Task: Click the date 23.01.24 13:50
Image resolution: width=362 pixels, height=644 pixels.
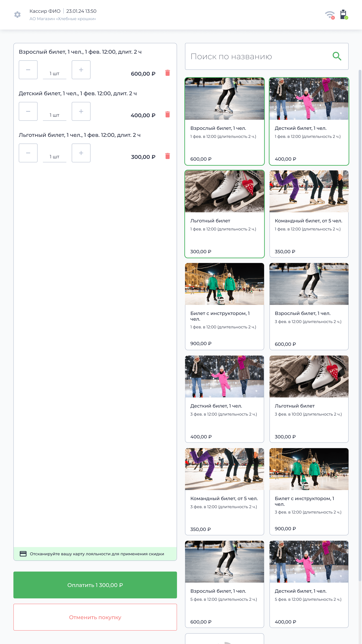Action: point(81,11)
